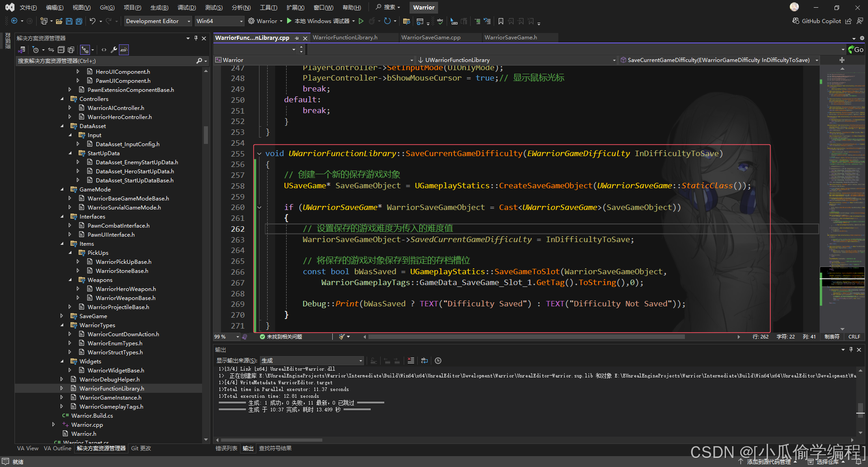The width and height of the screenshot is (868, 467).
Task: Switch to the Git 更改 panel tab
Action: coord(141,448)
